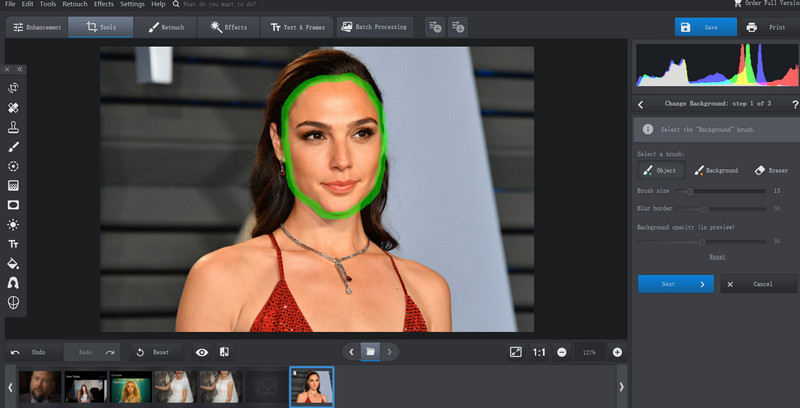Open the Retouch menu in menu bar
Screen dimensions: 800x408
[x=75, y=4]
